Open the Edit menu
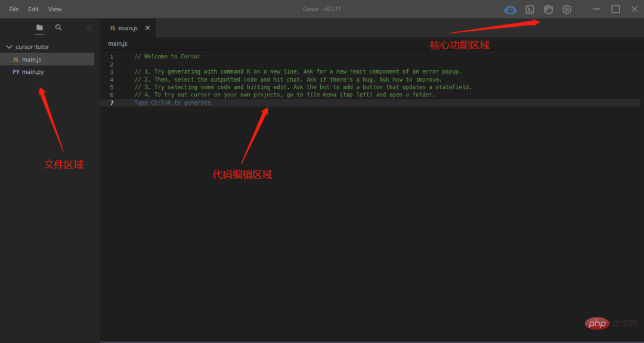The width and height of the screenshot is (644, 343). pyautogui.click(x=33, y=9)
